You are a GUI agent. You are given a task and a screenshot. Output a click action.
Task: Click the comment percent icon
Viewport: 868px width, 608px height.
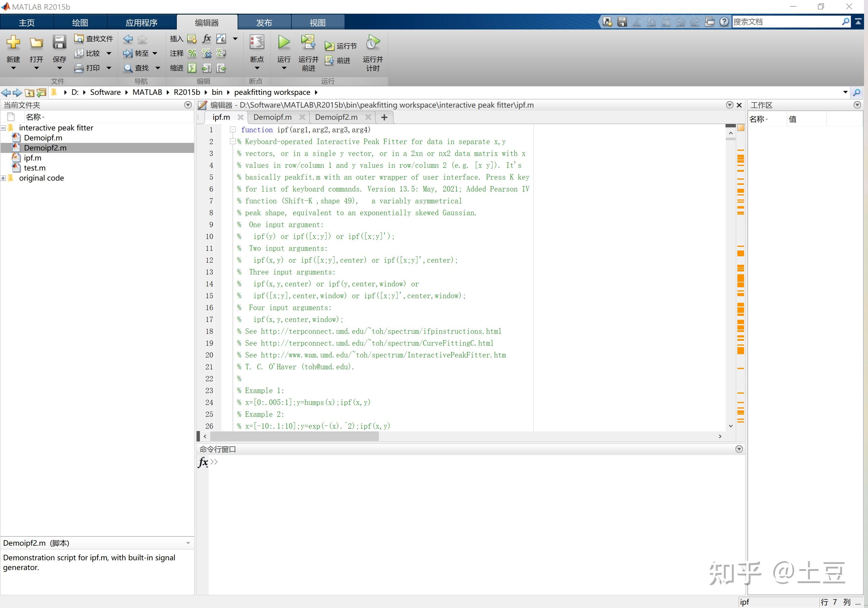pyautogui.click(x=192, y=53)
